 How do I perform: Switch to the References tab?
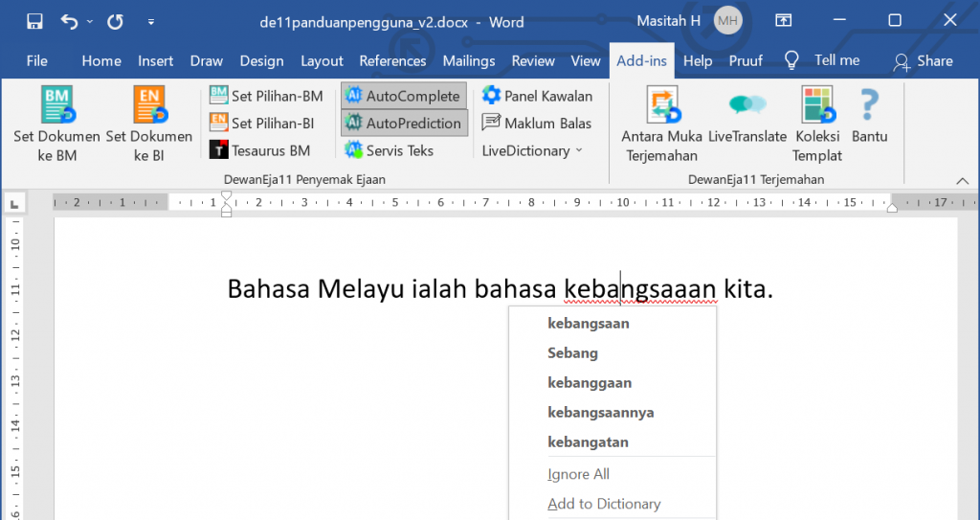(392, 60)
